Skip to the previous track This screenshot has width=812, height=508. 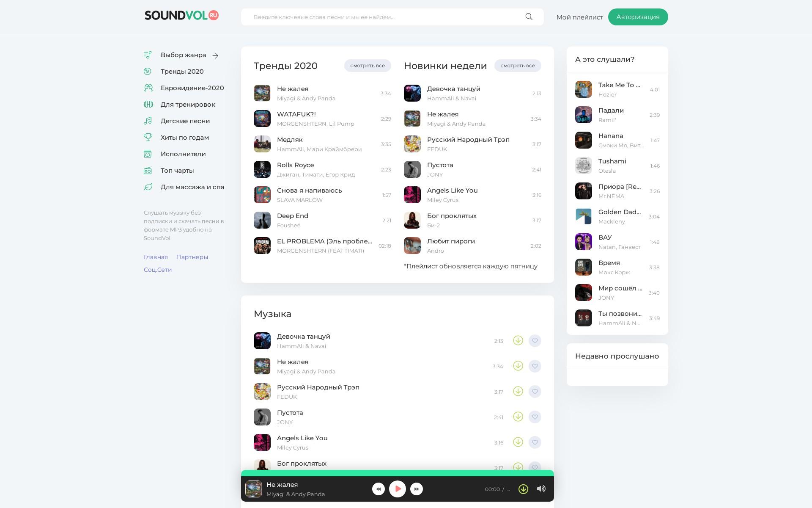pyautogui.click(x=379, y=489)
